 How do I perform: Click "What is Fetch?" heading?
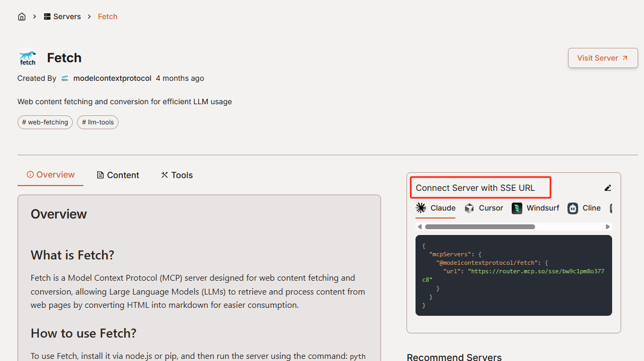pos(72,255)
